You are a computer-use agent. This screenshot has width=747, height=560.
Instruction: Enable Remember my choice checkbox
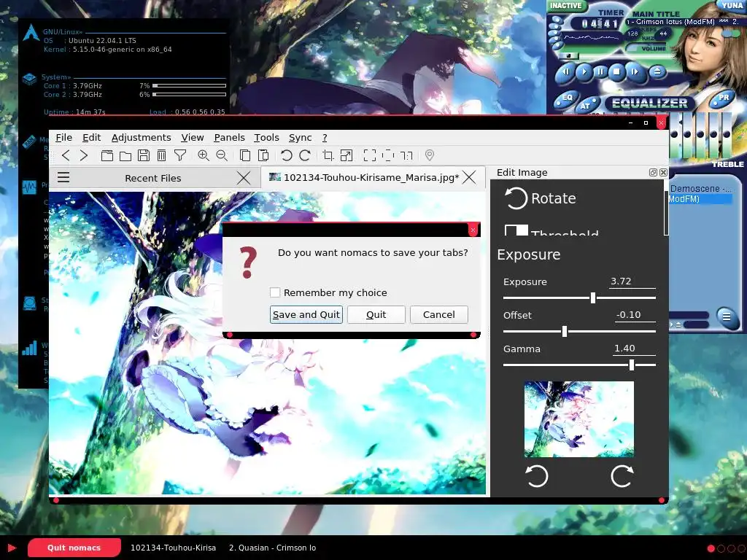[x=275, y=292]
